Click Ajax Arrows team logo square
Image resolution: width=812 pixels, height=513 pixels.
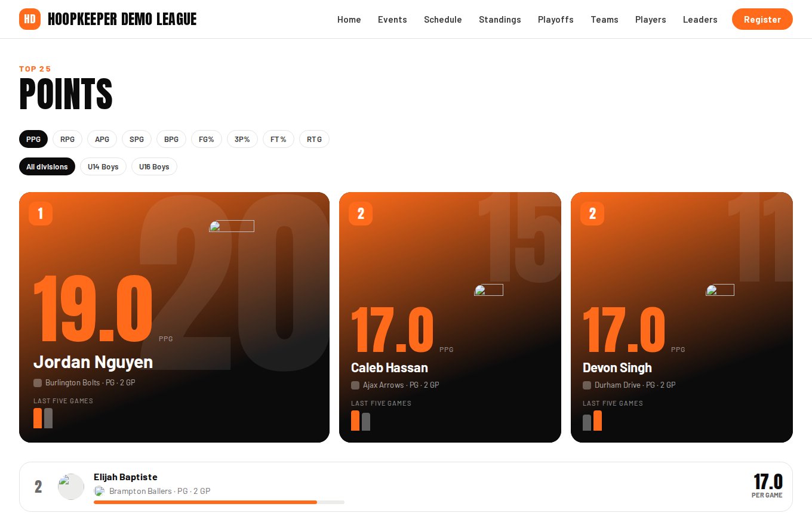pyautogui.click(x=355, y=385)
